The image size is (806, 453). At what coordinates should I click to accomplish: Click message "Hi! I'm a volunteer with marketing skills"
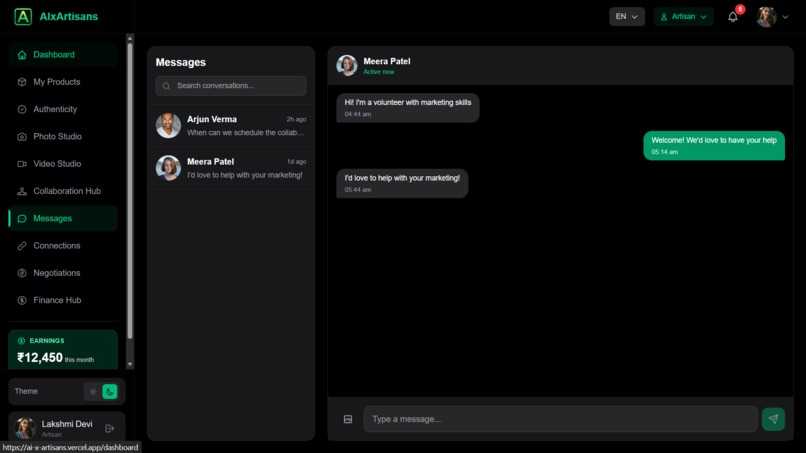pos(408,107)
